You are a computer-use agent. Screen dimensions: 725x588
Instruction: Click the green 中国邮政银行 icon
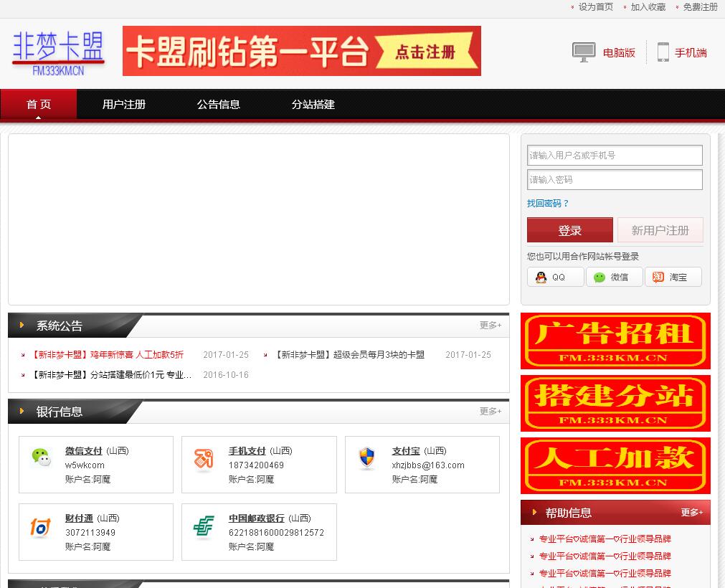click(x=204, y=526)
